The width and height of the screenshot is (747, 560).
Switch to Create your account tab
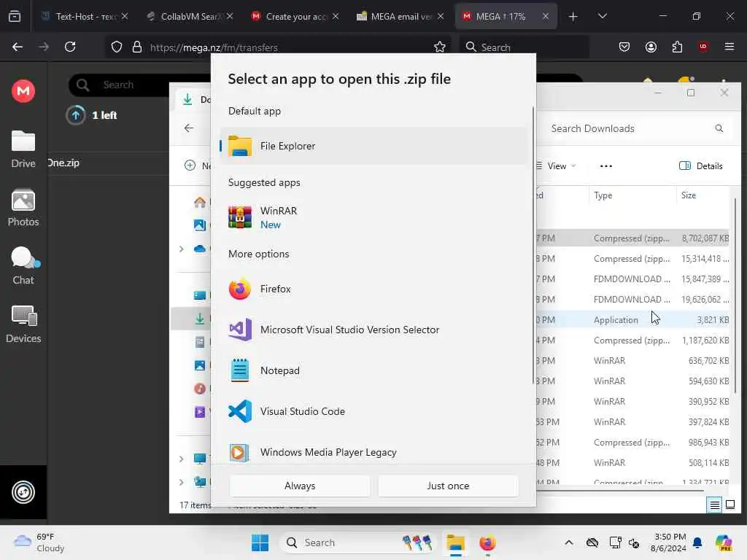point(295,17)
